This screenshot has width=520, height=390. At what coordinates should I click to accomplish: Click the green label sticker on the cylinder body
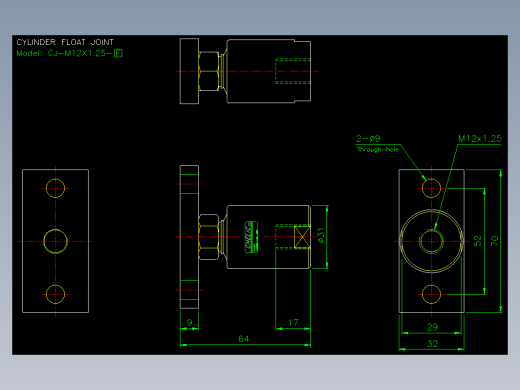point(251,237)
